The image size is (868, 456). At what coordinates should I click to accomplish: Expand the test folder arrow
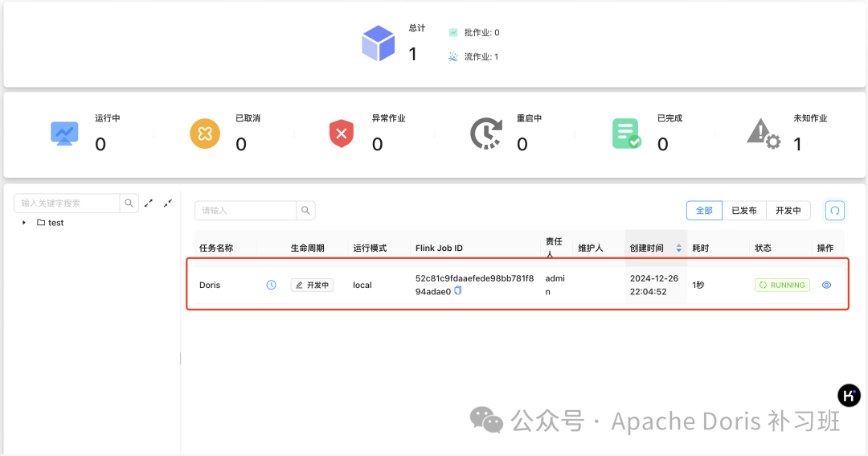[24, 222]
